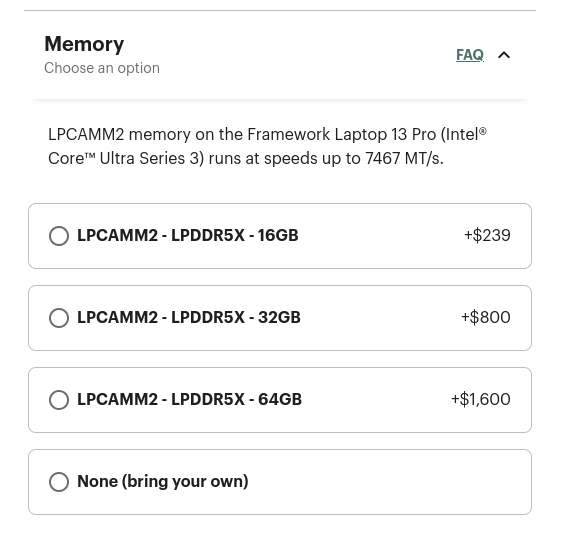
Task: Click the LPCAMM2 memory speed description text
Action: tap(267, 146)
